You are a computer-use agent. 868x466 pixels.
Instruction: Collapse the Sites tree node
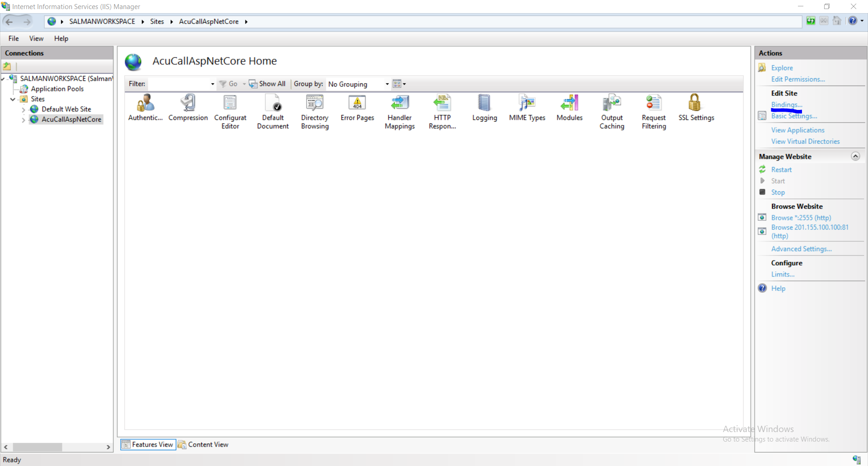[x=13, y=99]
